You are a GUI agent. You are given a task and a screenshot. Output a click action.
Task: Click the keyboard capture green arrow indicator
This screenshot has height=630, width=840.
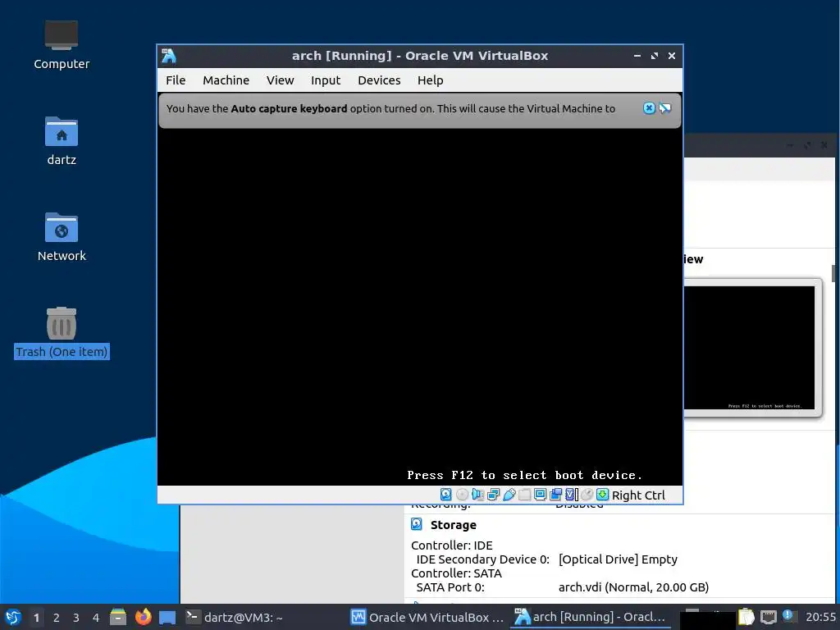point(603,495)
